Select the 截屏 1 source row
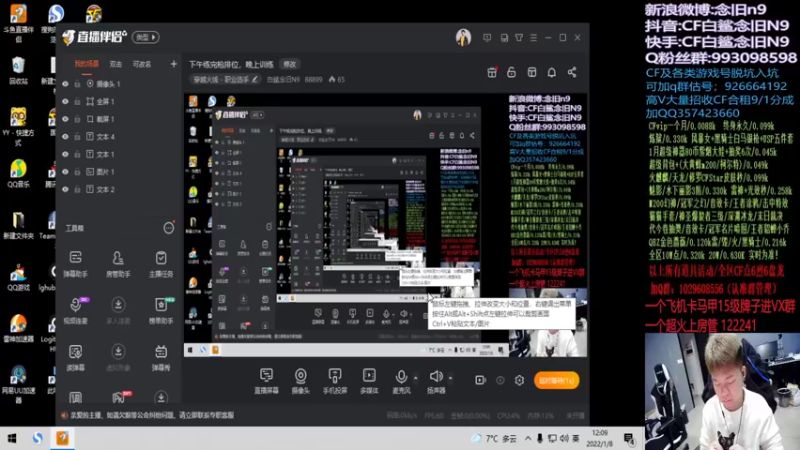This screenshot has height=450, width=800. coord(118,119)
